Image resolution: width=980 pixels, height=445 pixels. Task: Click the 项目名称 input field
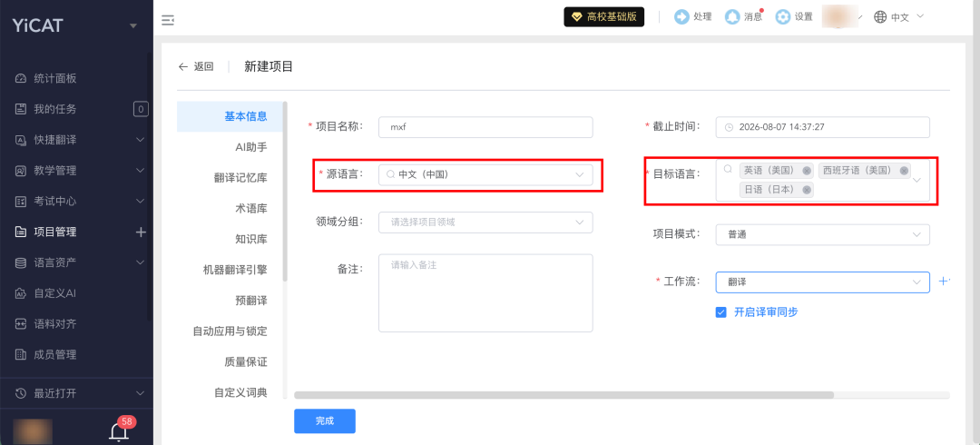pos(485,127)
